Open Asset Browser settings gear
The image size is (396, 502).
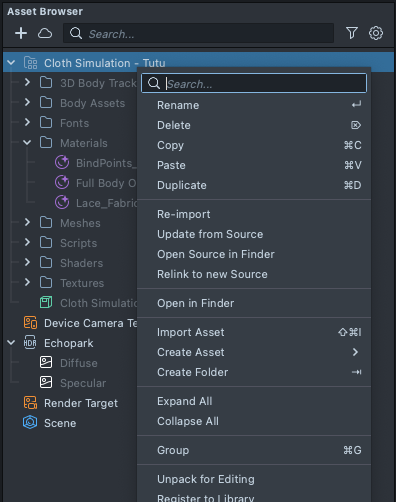376,33
